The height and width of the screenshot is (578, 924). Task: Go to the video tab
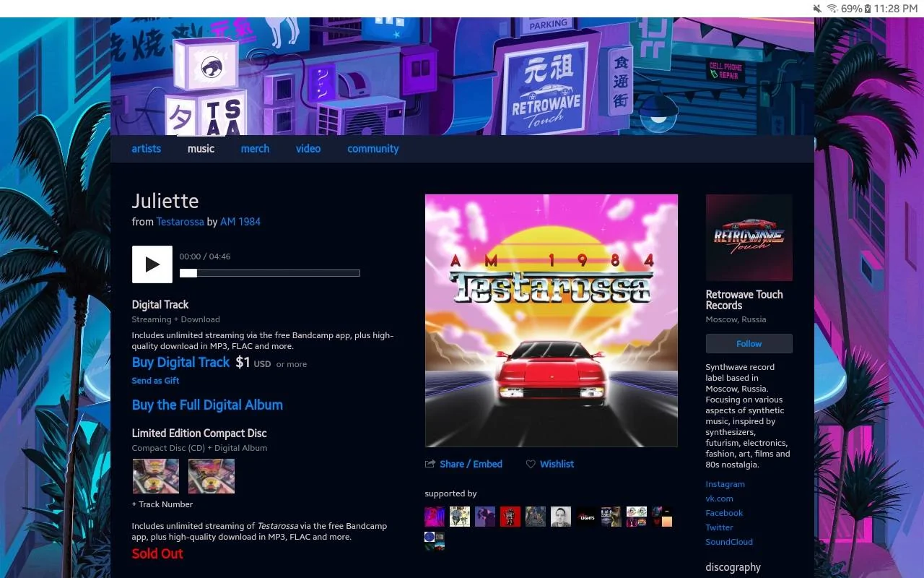coord(308,149)
